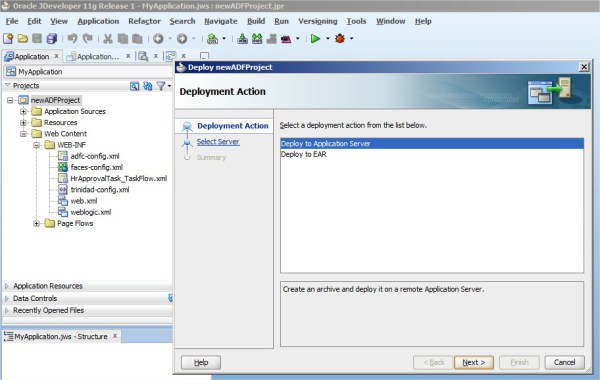Open the dropdown beside the green tree icon

click(224, 39)
